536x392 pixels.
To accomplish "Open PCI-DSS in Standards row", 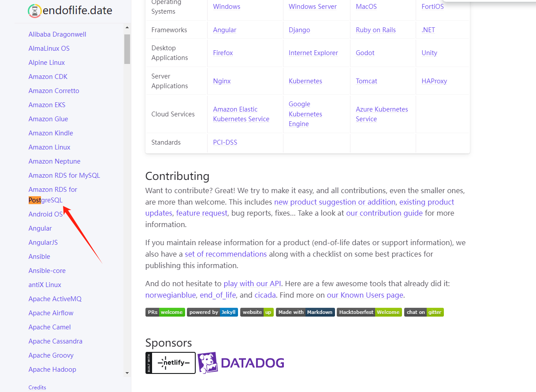I will pos(225,142).
